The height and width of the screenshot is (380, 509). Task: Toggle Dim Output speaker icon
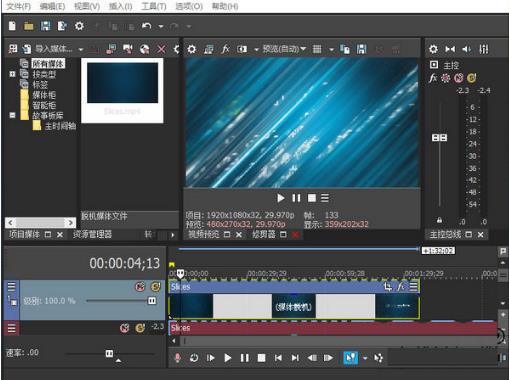pyautogui.click(x=467, y=49)
